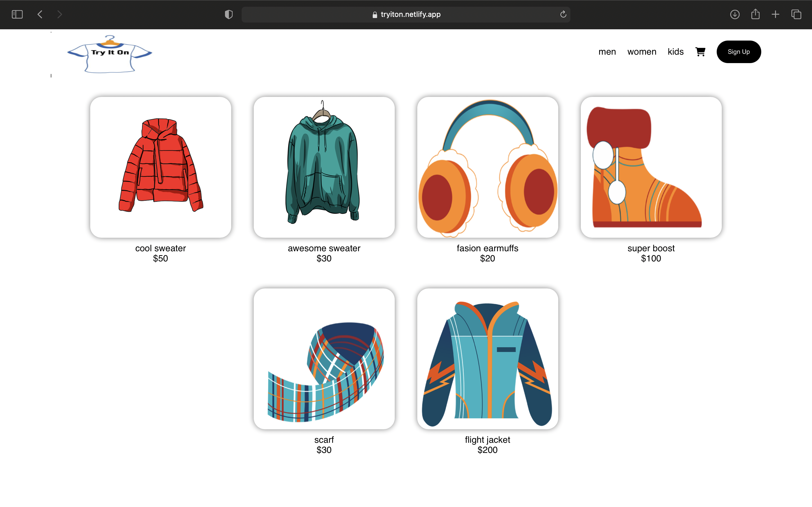The width and height of the screenshot is (812, 507).
Task: Toggle Safari sidebar panel icon
Action: pos(17,14)
